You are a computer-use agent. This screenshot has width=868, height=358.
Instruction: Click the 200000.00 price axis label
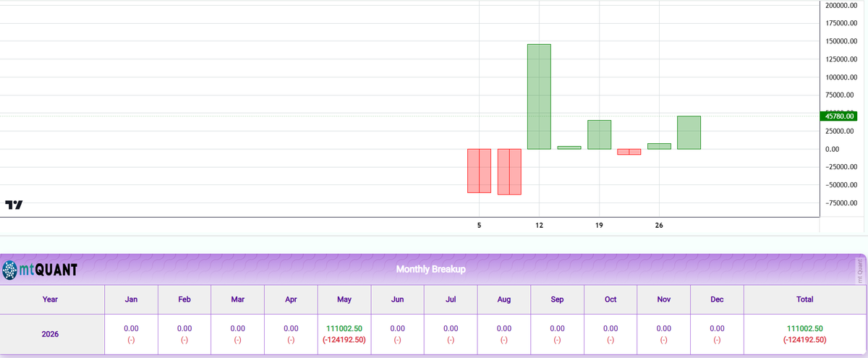[841, 5]
